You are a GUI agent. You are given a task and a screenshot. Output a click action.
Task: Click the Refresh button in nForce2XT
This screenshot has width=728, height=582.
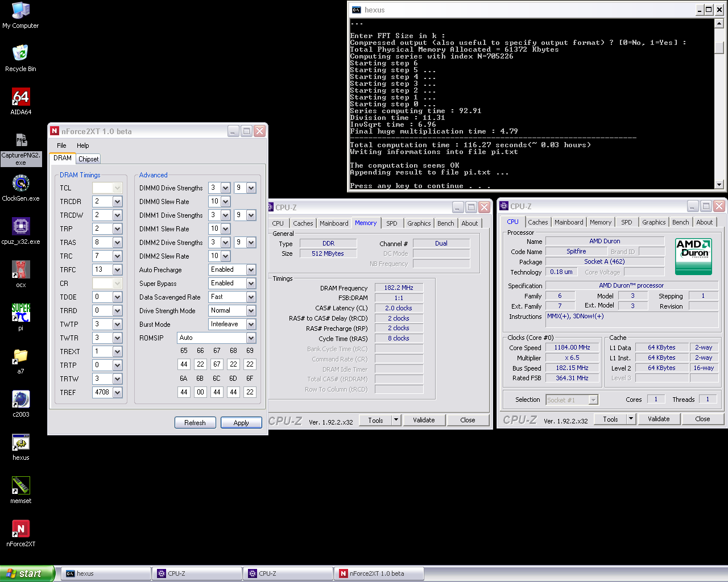pyautogui.click(x=195, y=423)
